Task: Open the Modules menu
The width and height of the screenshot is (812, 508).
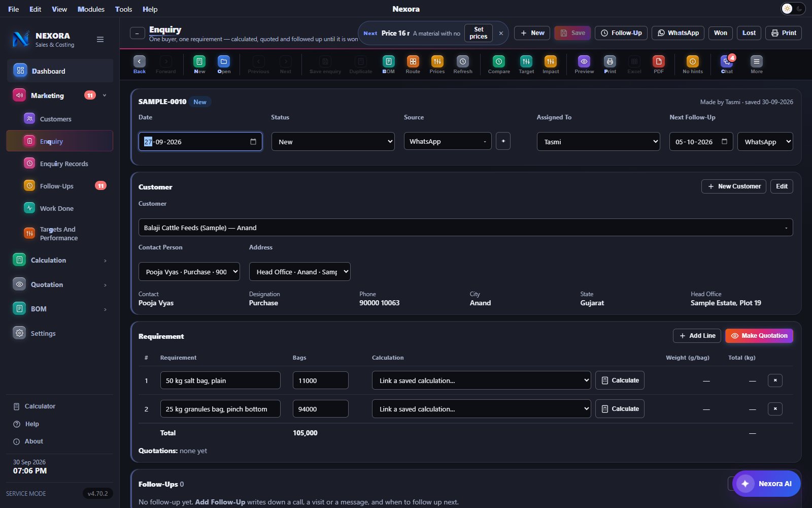Action: (x=91, y=9)
